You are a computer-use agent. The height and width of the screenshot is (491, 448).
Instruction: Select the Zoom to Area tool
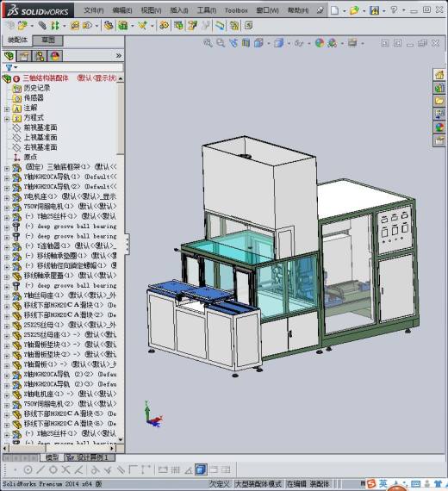pyautogui.click(x=221, y=43)
